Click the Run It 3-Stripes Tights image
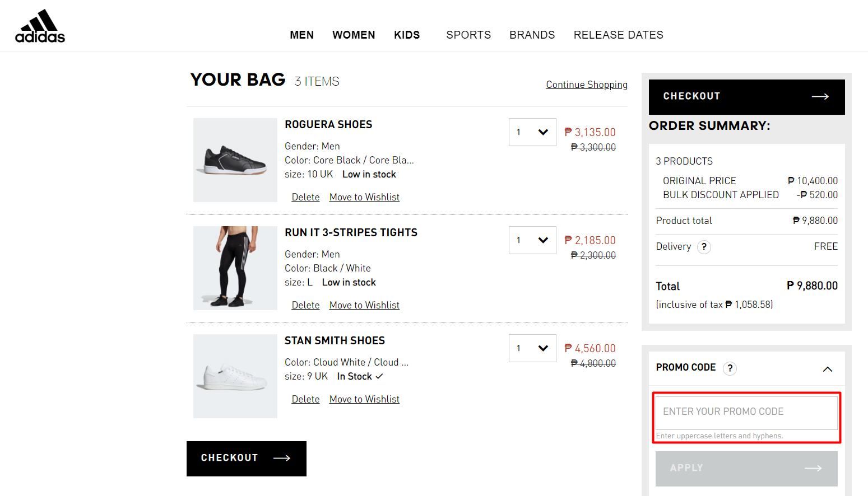This screenshot has width=868, height=496. tap(235, 268)
